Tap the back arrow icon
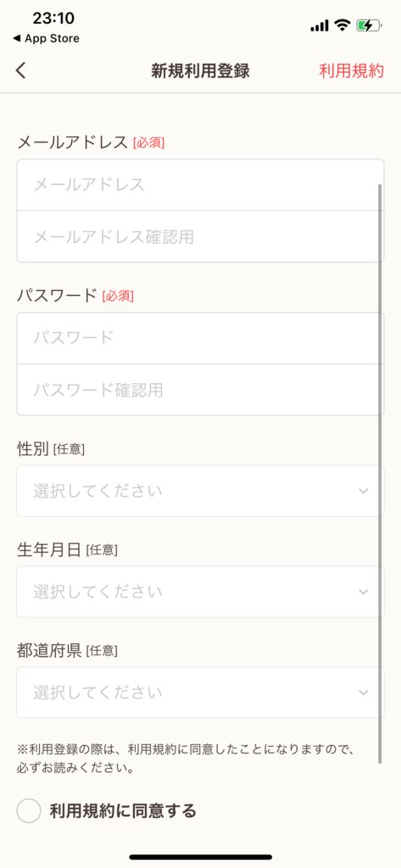The image size is (401, 868). click(x=21, y=71)
